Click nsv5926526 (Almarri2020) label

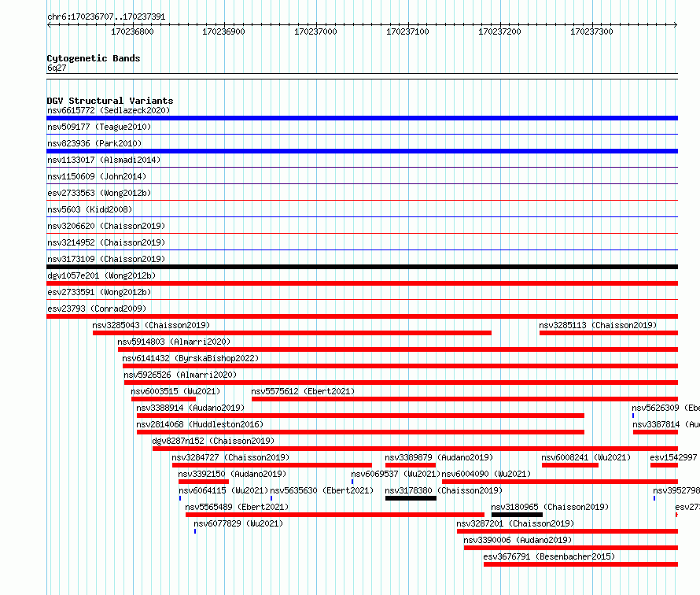[180, 375]
